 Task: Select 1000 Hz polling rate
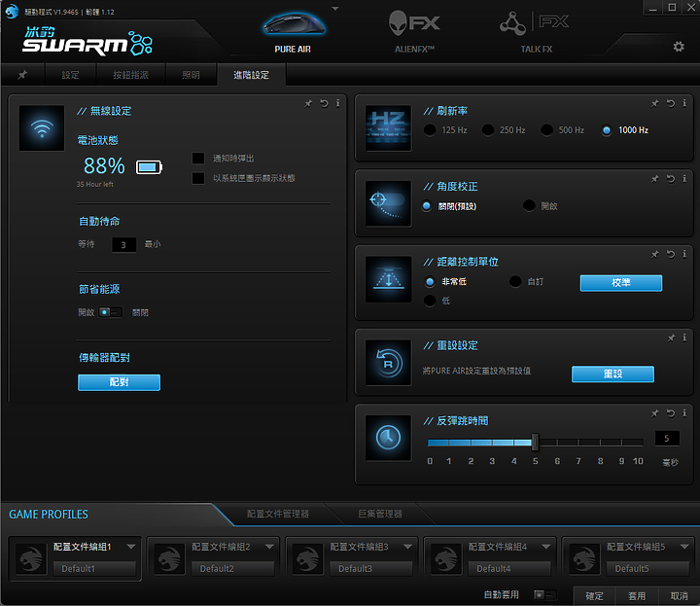tap(607, 130)
